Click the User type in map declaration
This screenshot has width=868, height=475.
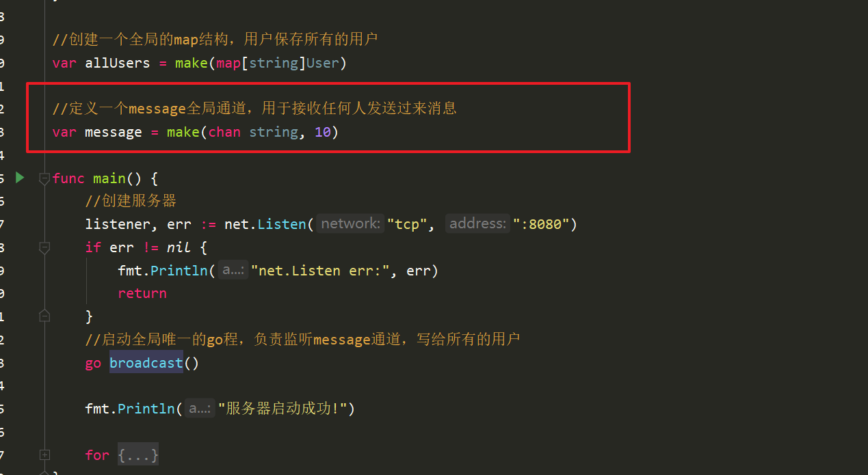pos(323,64)
